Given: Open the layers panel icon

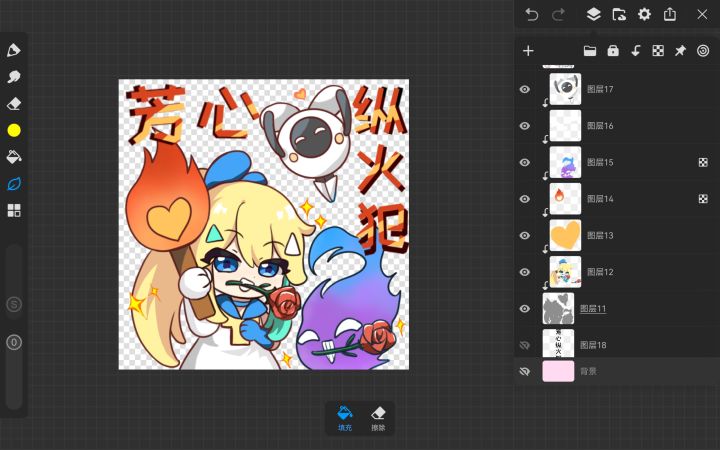Looking at the screenshot, I should (594, 15).
